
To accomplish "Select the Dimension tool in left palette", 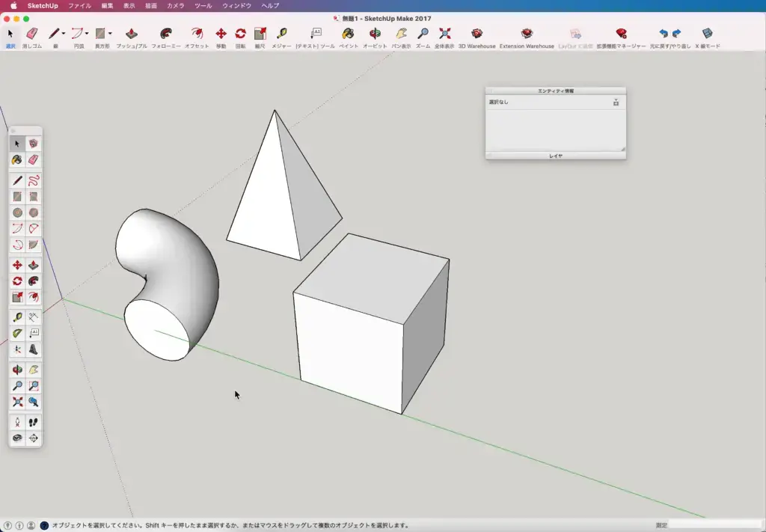I will coord(33,317).
